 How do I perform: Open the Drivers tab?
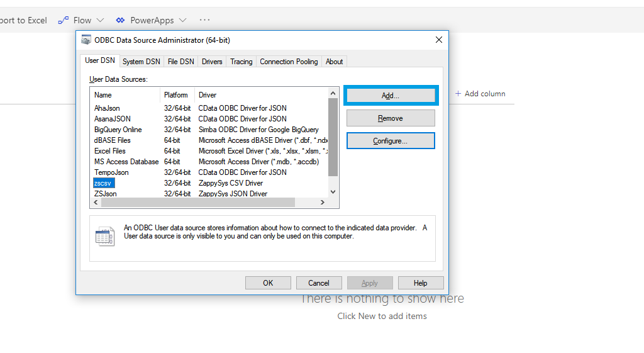(x=212, y=62)
